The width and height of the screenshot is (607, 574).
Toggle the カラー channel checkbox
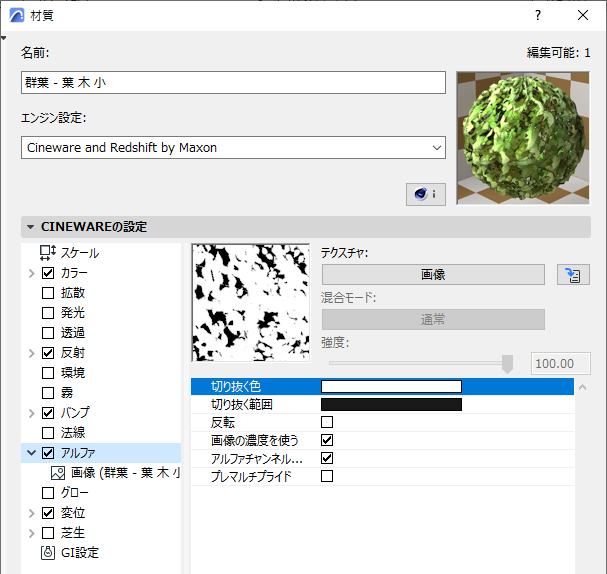48,273
